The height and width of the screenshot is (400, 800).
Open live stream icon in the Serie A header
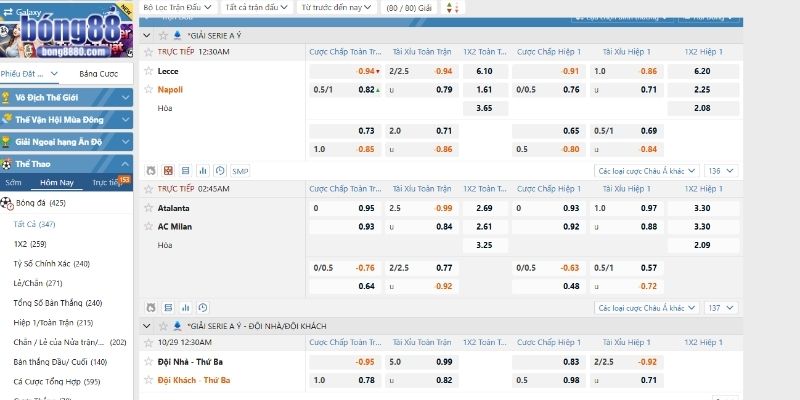pyautogui.click(x=164, y=35)
